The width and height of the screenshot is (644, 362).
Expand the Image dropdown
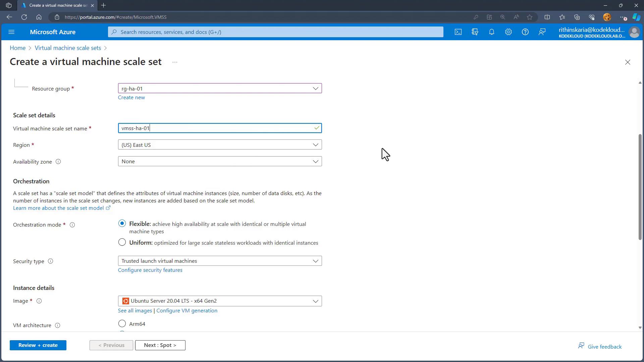click(220, 301)
